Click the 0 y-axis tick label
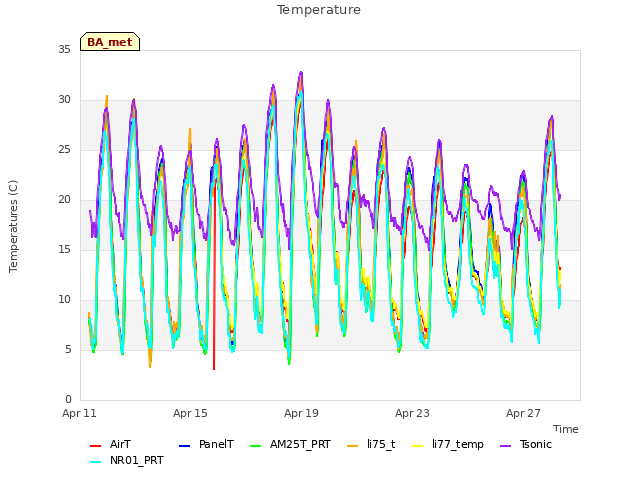 (68, 400)
